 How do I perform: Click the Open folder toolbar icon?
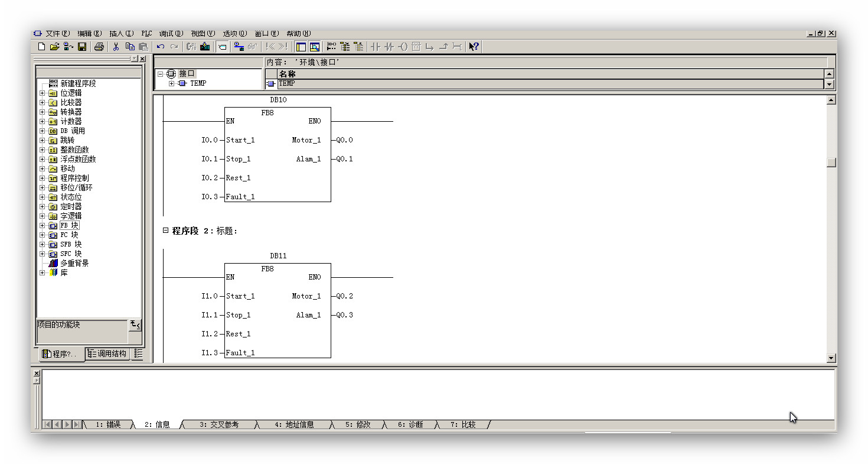[x=54, y=47]
